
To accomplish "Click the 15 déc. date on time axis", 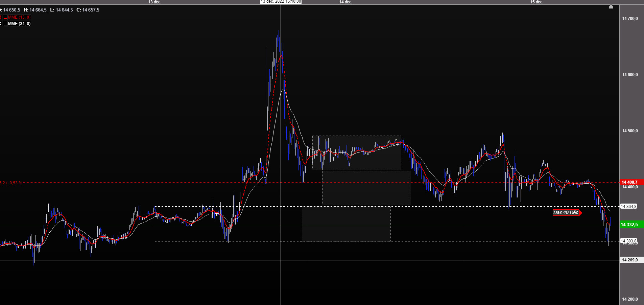I will [x=537, y=2].
